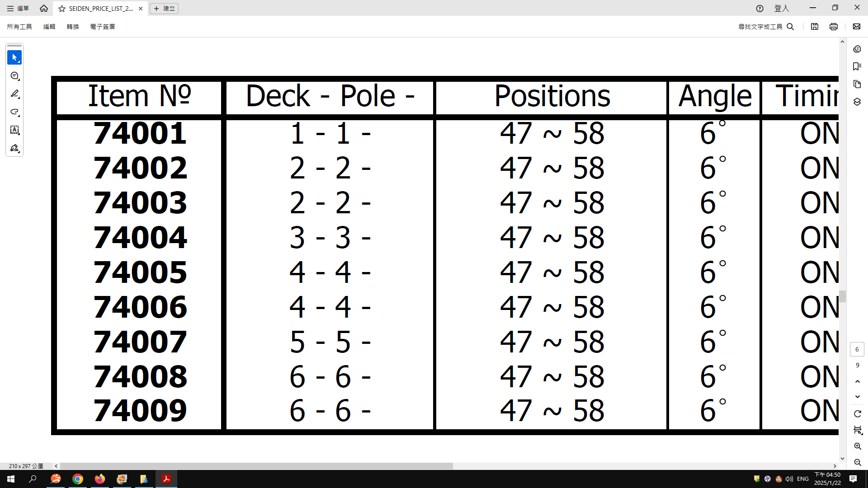This screenshot has height=488, width=868.
Task: Save the PDF file
Action: pos(815,27)
